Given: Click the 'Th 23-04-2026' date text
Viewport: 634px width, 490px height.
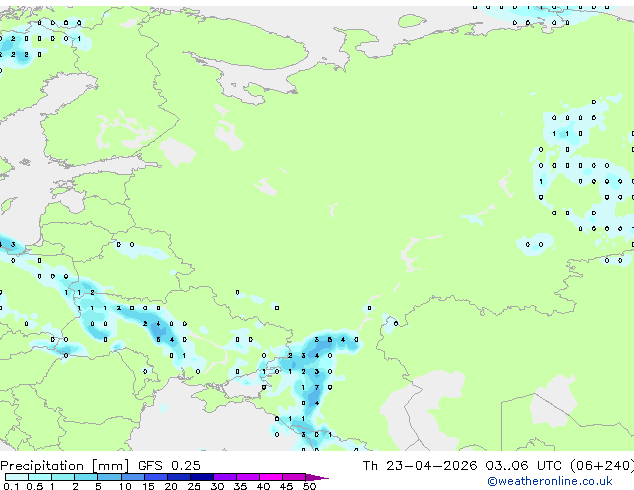Looking at the screenshot, I should tap(420, 466).
